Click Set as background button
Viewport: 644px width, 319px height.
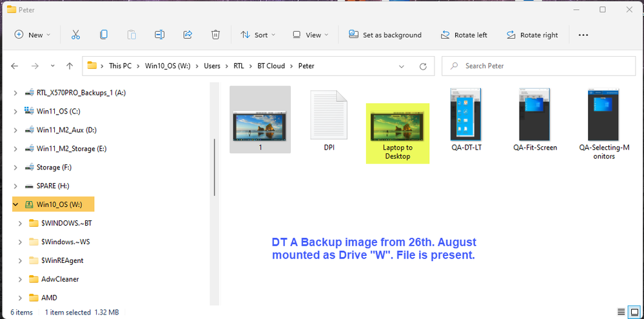click(x=385, y=35)
